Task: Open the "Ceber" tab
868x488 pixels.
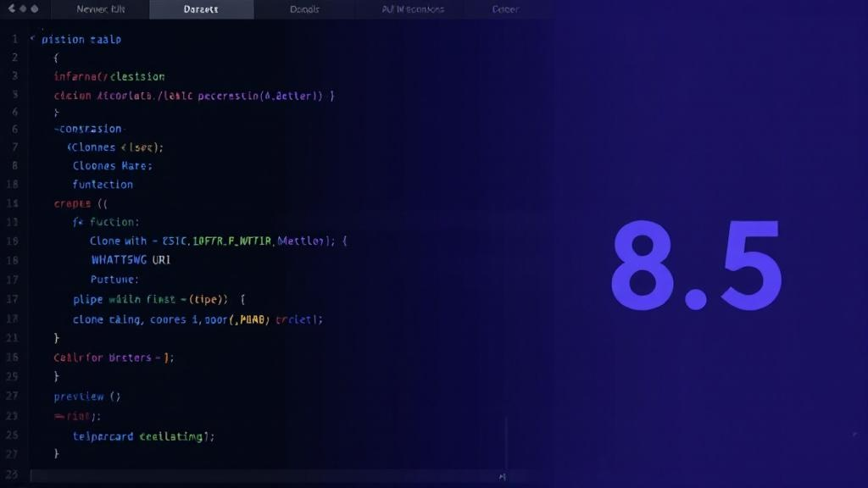Action: [506, 9]
